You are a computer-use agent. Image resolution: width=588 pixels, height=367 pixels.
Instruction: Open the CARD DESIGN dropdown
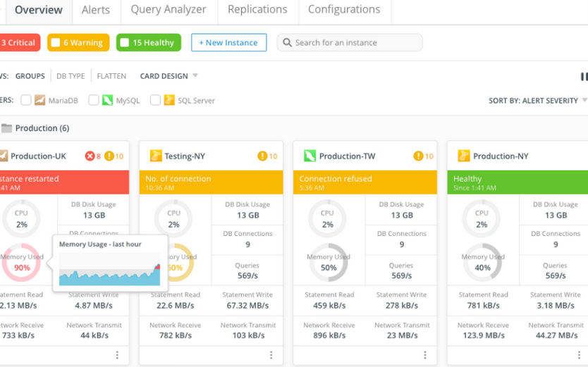pos(169,76)
